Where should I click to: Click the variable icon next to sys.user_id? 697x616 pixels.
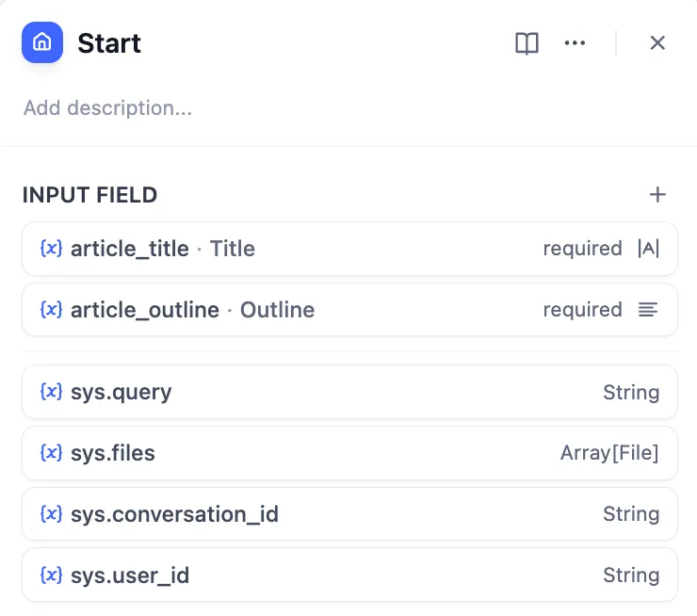(52, 575)
